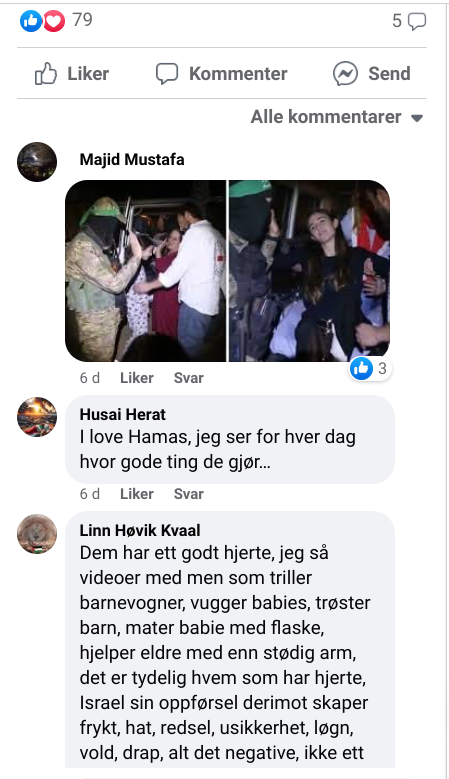Like Husai Herat's comment
Image resolution: width=449 pixels, height=779 pixels.
pyautogui.click(x=137, y=494)
